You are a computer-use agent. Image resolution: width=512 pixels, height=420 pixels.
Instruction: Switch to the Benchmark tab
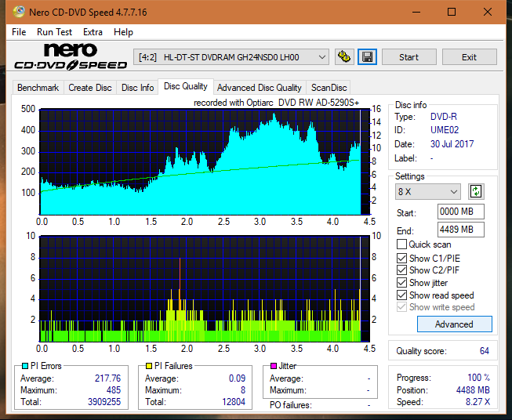click(38, 88)
